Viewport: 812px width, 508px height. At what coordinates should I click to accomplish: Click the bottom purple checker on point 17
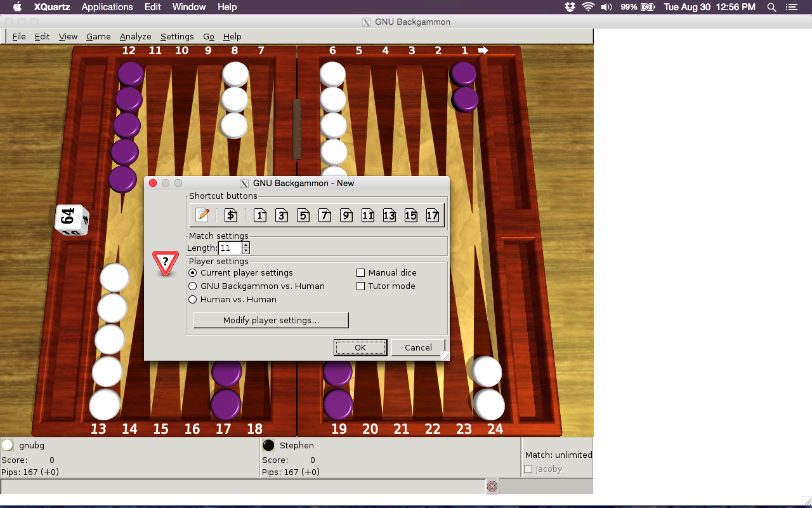point(226,404)
